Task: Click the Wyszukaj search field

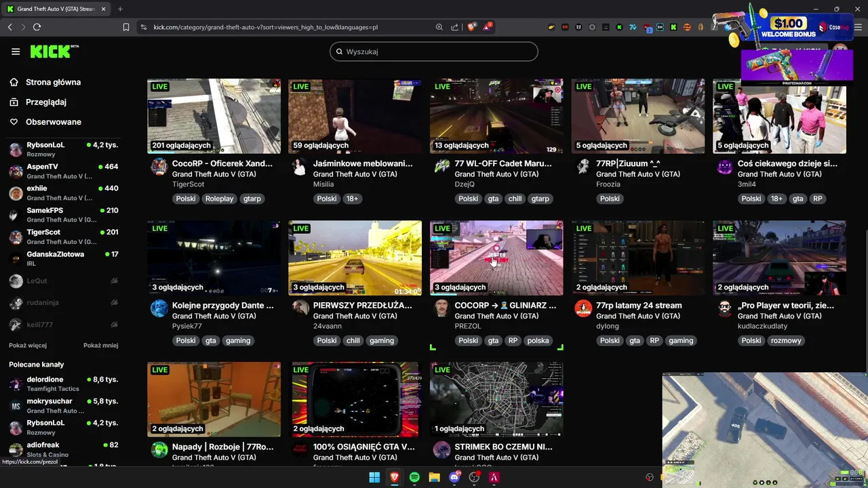Action: 434,52
